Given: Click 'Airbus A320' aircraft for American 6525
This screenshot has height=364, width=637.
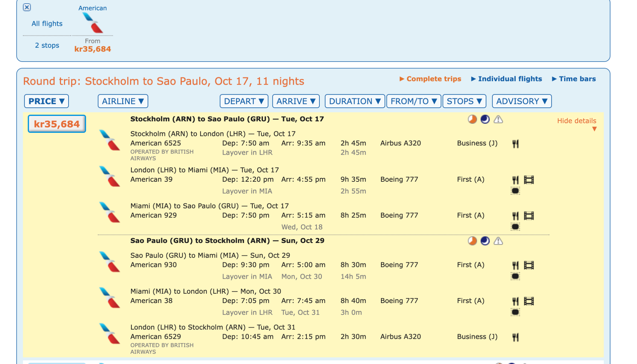Looking at the screenshot, I should [x=400, y=143].
